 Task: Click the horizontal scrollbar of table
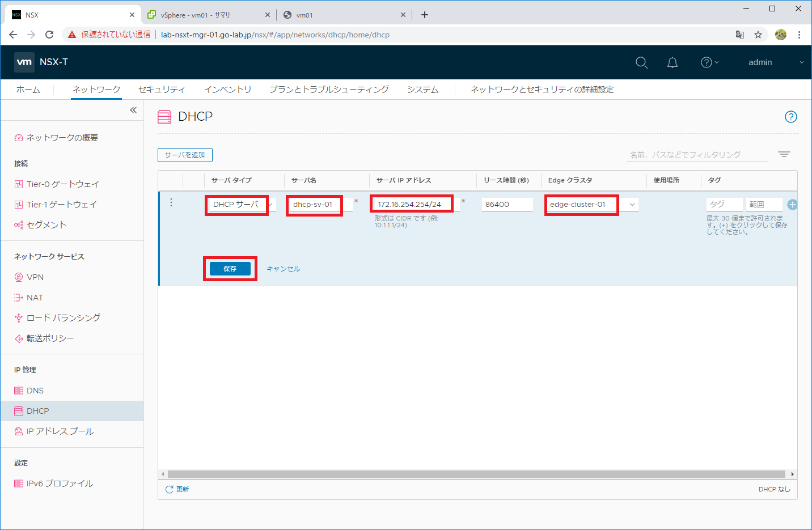(476, 474)
